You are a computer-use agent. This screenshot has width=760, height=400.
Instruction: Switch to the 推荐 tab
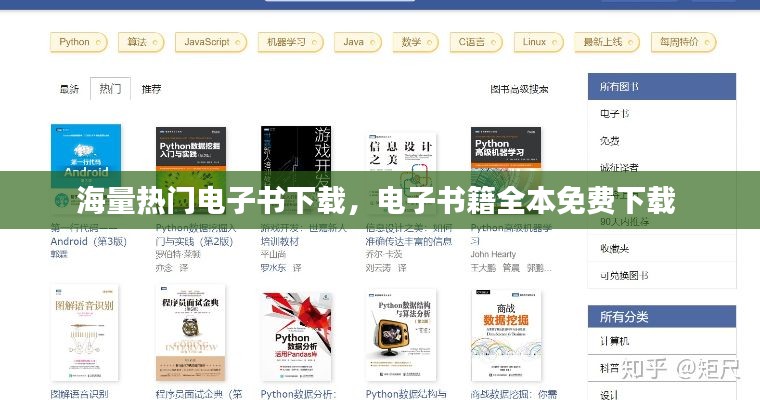coord(151,89)
